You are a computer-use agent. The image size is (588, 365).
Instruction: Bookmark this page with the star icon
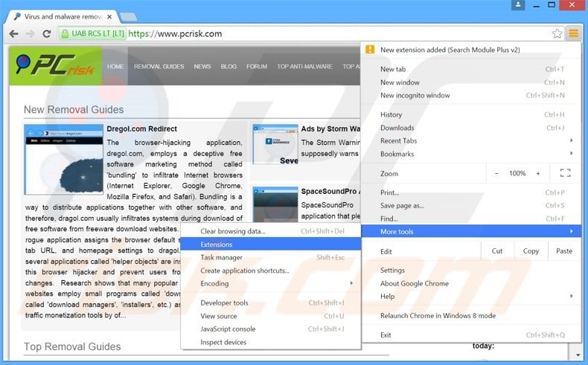point(557,33)
